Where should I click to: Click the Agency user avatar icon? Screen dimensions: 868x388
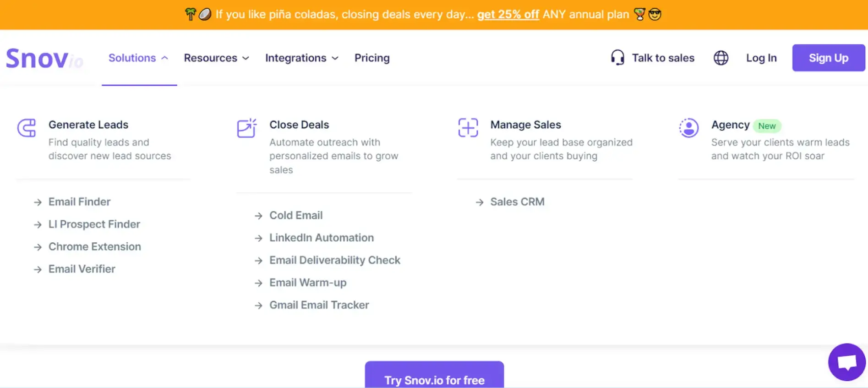pyautogui.click(x=688, y=128)
